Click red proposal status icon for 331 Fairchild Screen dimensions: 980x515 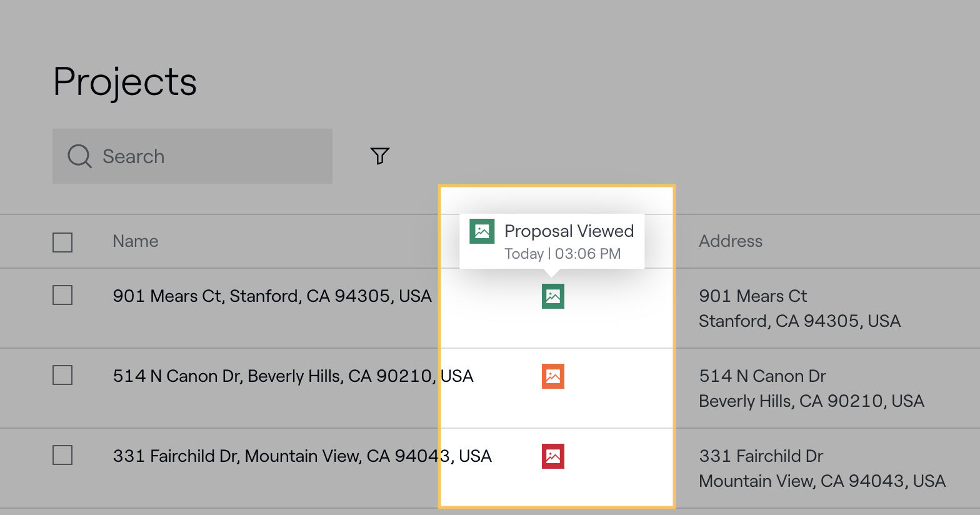(552, 456)
